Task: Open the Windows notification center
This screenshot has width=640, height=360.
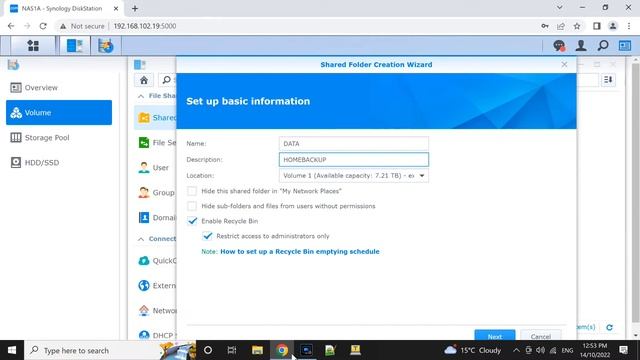Action: pyautogui.click(x=623, y=350)
